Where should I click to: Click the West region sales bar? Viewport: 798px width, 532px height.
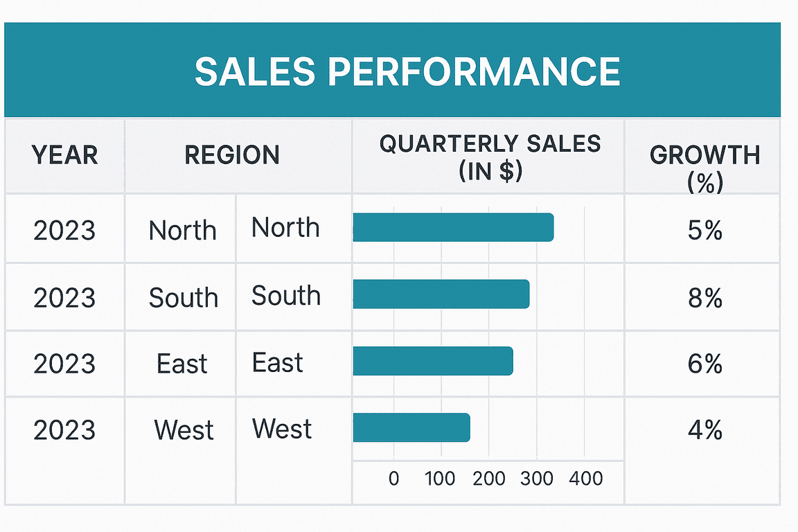(x=411, y=427)
